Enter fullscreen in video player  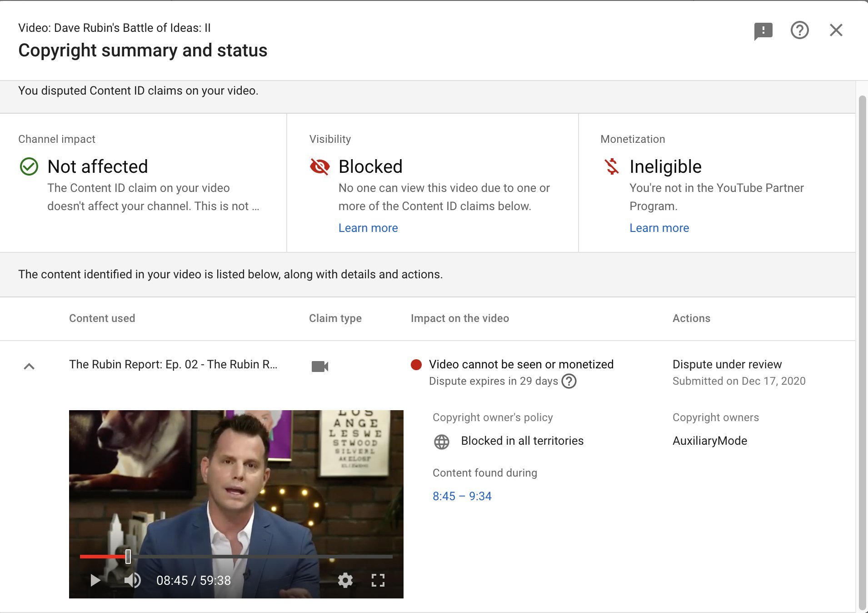pyautogui.click(x=378, y=580)
